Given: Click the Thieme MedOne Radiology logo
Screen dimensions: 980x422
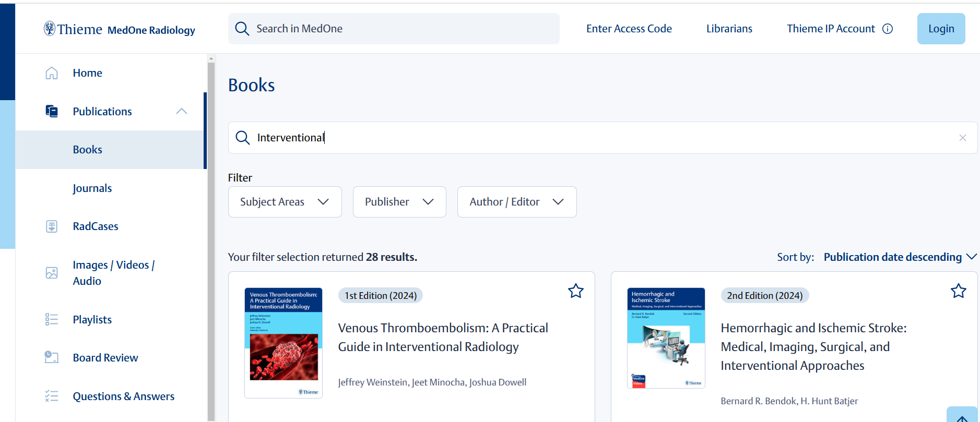Looking at the screenshot, I should click(x=119, y=29).
